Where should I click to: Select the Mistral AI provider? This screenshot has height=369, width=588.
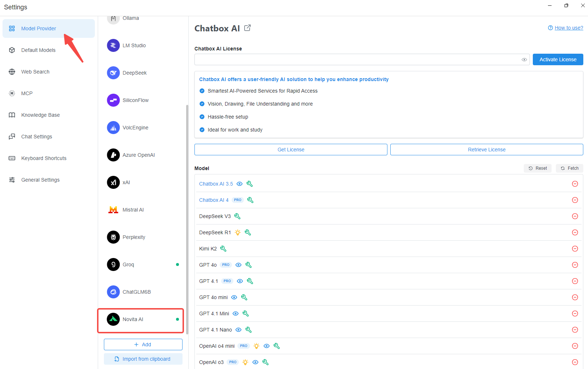click(x=143, y=210)
